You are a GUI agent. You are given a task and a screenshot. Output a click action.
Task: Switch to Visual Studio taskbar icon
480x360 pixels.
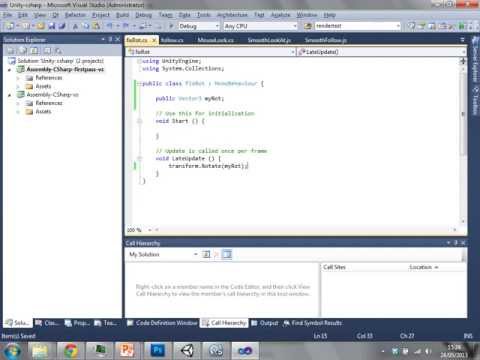245,351
